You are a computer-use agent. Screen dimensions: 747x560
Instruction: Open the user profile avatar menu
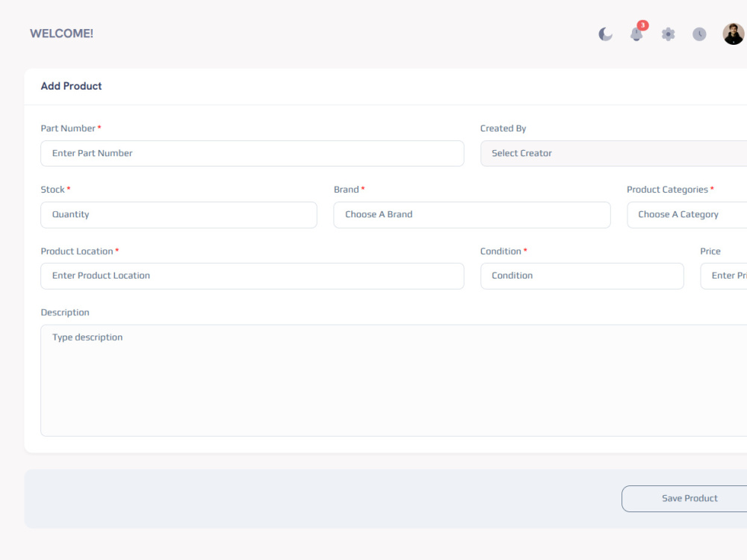(x=734, y=34)
